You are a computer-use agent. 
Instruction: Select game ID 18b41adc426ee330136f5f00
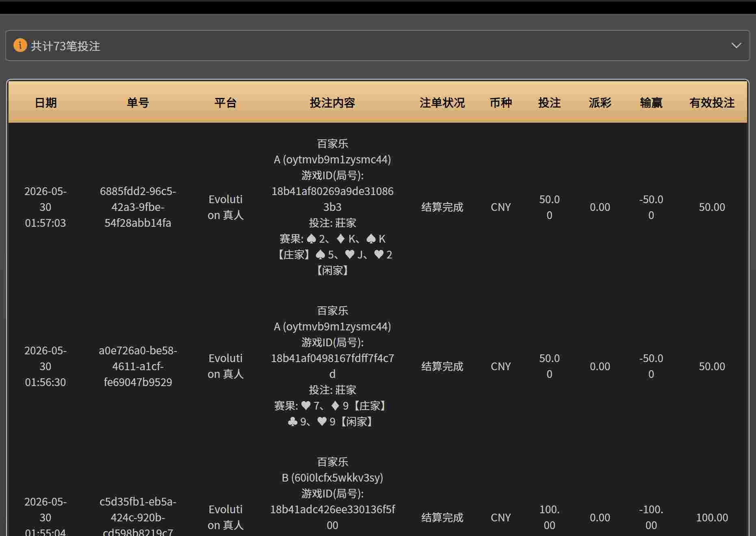(332, 517)
